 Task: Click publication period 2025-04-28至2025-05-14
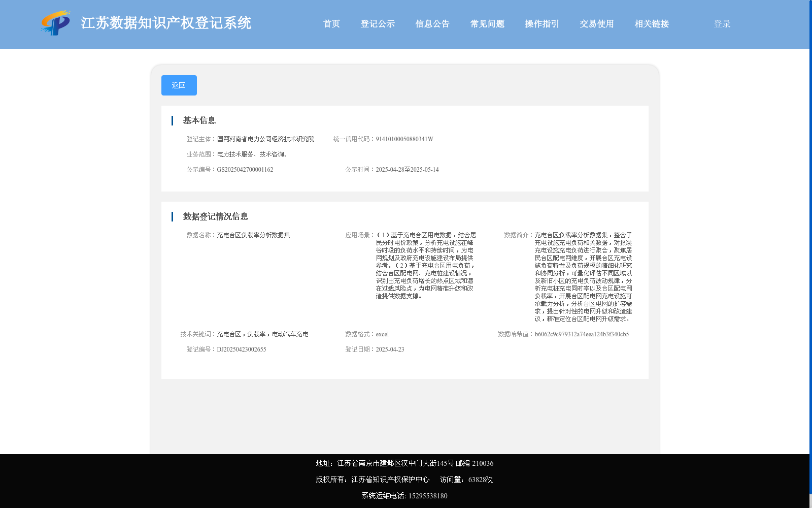(x=407, y=170)
